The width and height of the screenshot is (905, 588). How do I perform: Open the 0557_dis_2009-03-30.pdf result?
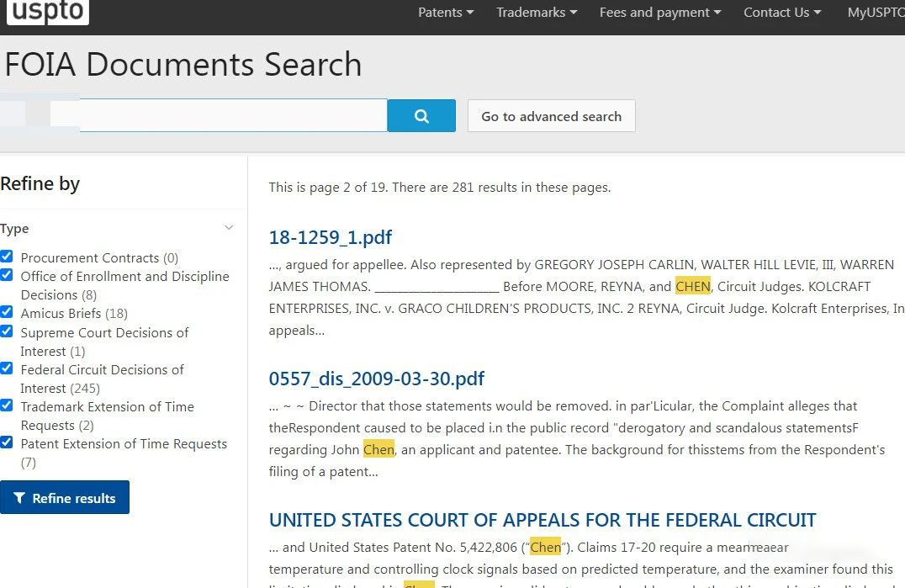pos(376,379)
